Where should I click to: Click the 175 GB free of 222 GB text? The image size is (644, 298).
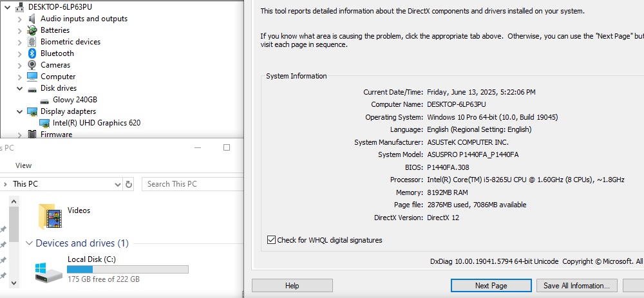(x=104, y=279)
